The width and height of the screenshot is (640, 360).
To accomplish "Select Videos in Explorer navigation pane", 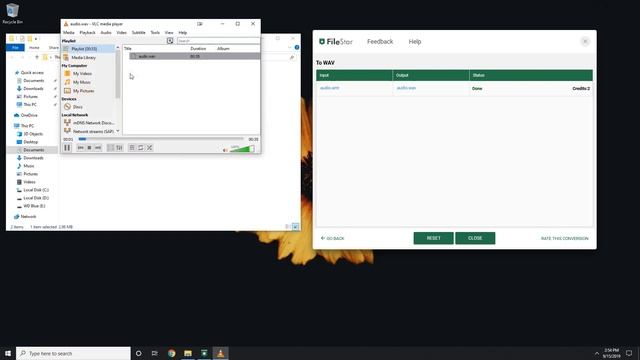I will [x=29, y=182].
